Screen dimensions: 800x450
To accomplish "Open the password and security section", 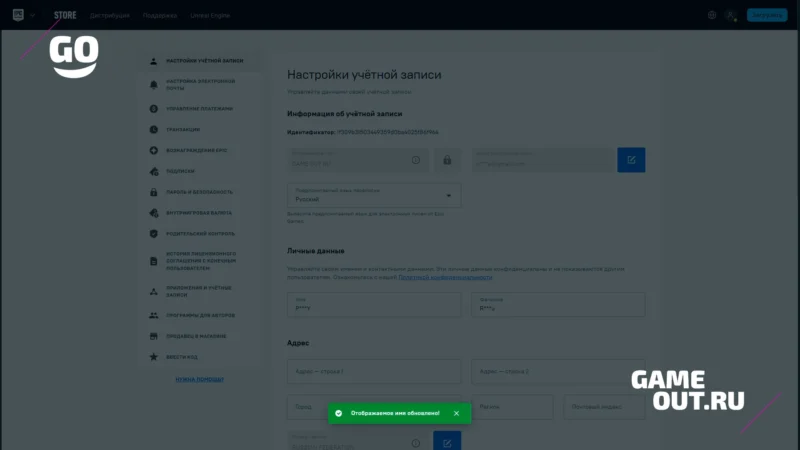I will click(x=199, y=192).
